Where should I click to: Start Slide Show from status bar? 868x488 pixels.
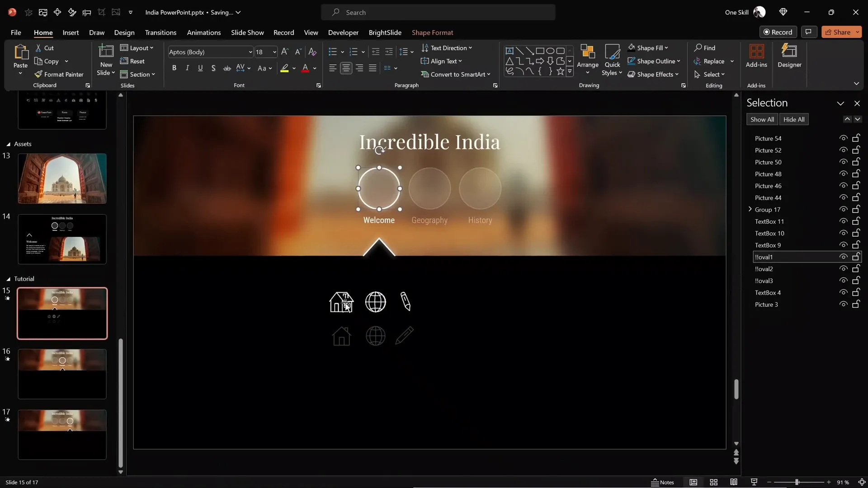coord(754,482)
